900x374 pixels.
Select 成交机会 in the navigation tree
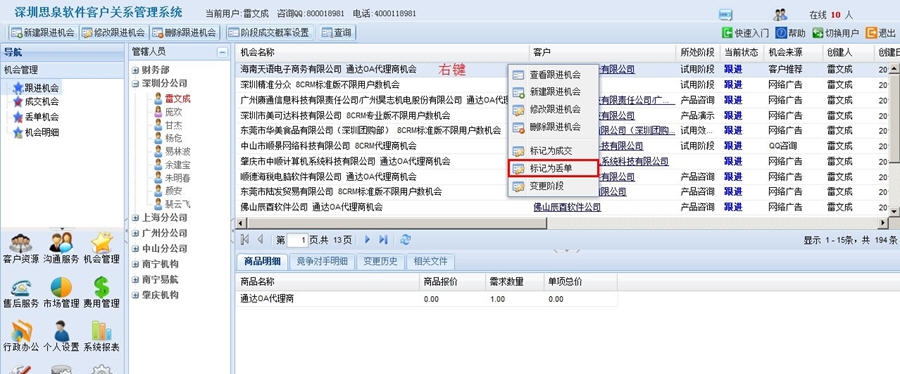[36, 102]
